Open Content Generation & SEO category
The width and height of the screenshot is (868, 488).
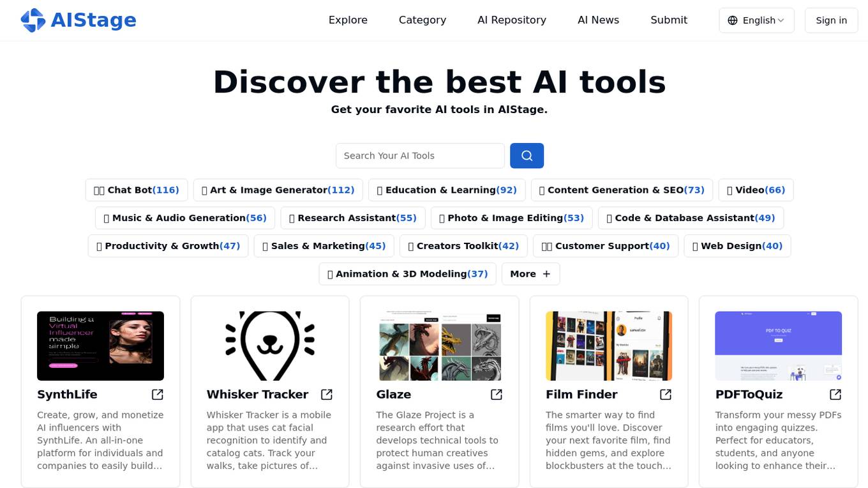622,190
